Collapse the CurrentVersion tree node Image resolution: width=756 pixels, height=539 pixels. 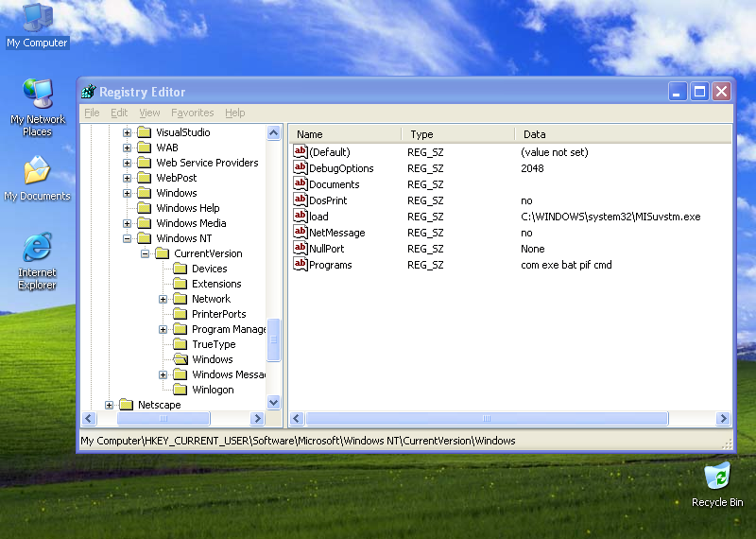click(146, 253)
